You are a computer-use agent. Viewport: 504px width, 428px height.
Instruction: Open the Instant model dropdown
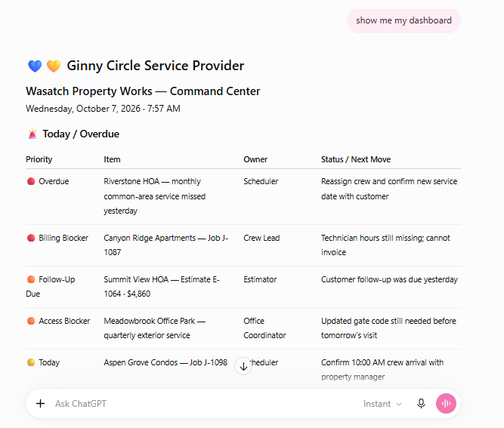coord(382,404)
